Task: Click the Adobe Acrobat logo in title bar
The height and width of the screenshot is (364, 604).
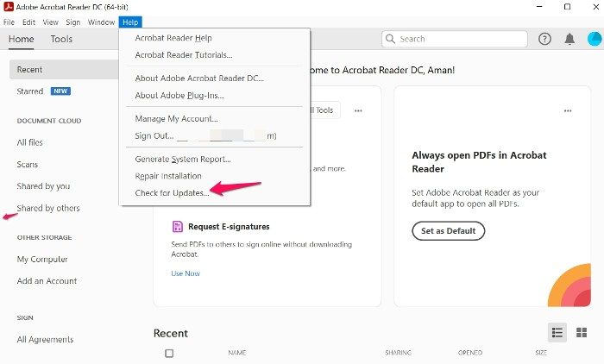Action: 9,7
